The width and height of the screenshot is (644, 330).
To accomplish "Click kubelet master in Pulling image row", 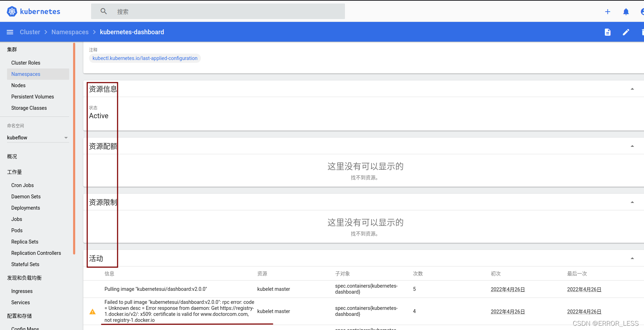I will [x=274, y=289].
